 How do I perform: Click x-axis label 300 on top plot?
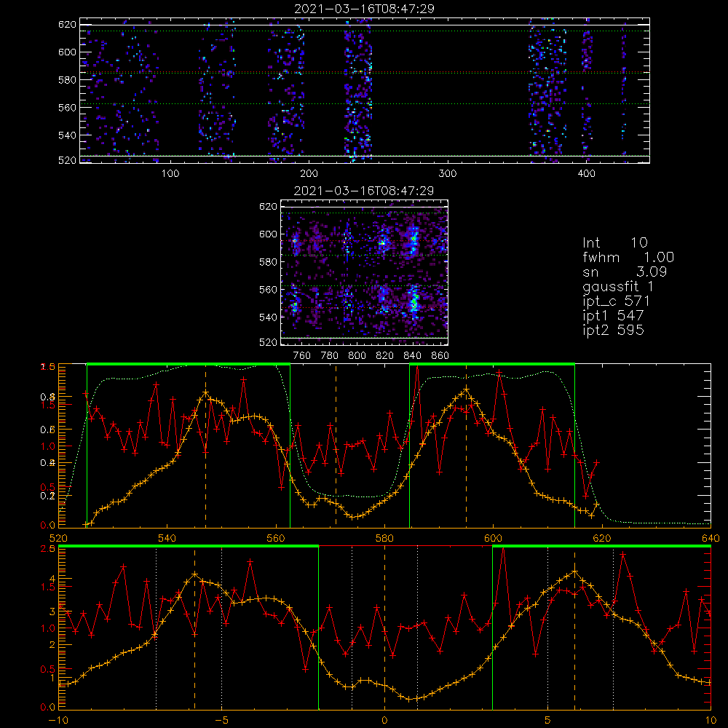click(448, 174)
